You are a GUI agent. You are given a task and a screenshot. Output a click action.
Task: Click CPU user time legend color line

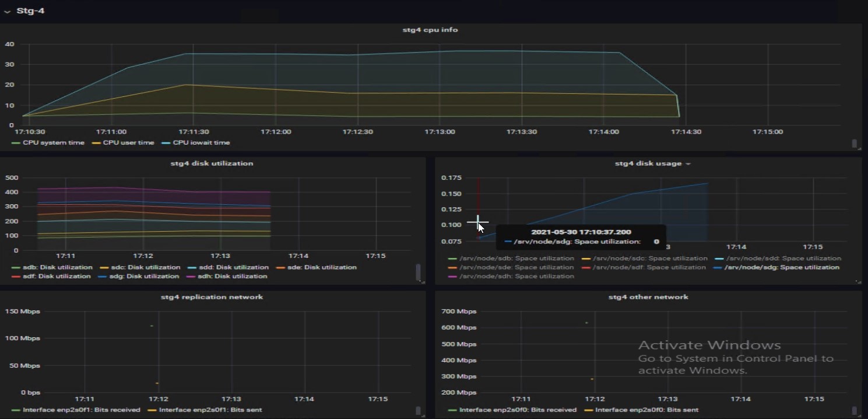coord(96,143)
